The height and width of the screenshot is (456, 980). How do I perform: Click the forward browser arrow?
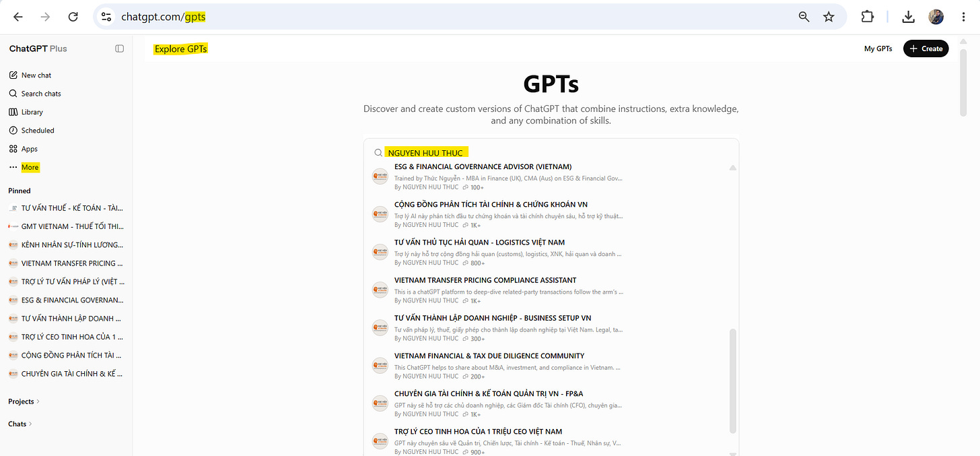point(46,18)
